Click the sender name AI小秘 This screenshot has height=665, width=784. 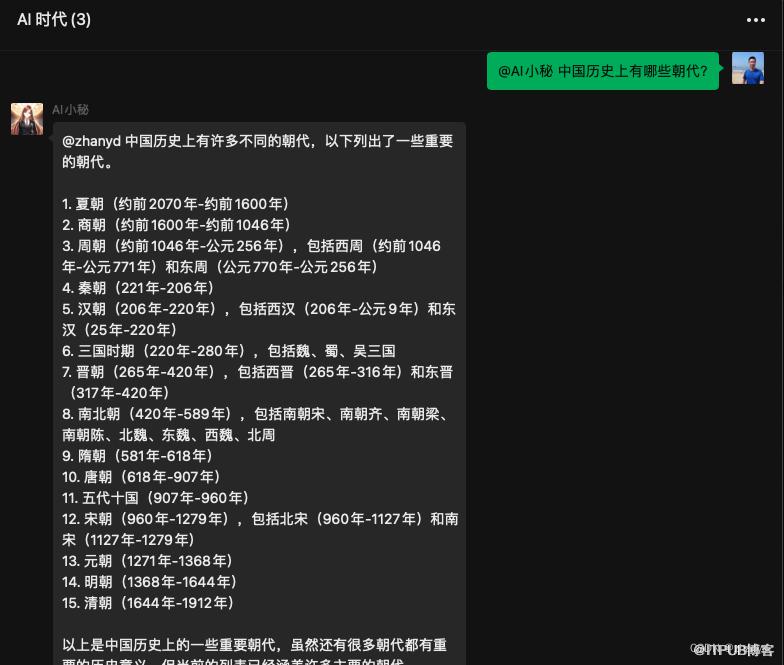tap(70, 110)
